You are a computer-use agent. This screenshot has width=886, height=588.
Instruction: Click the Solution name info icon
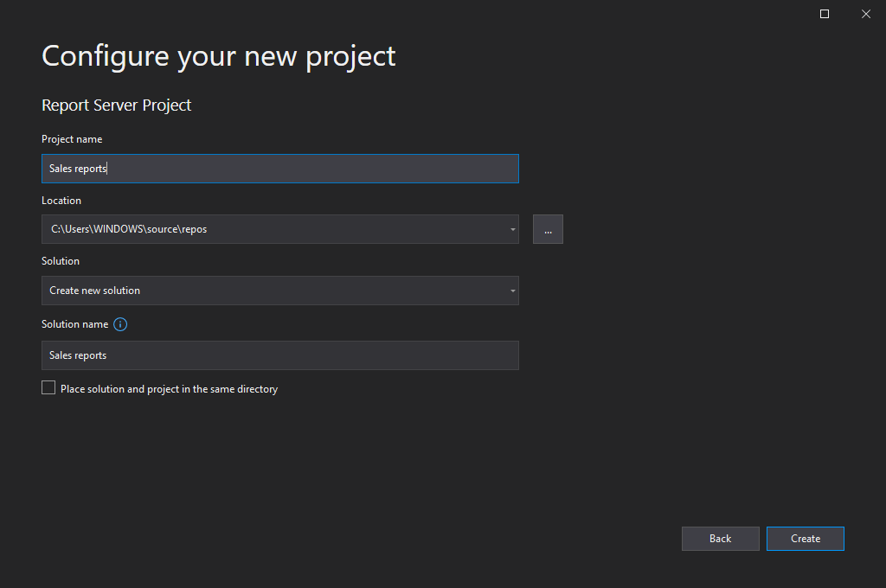pos(120,324)
